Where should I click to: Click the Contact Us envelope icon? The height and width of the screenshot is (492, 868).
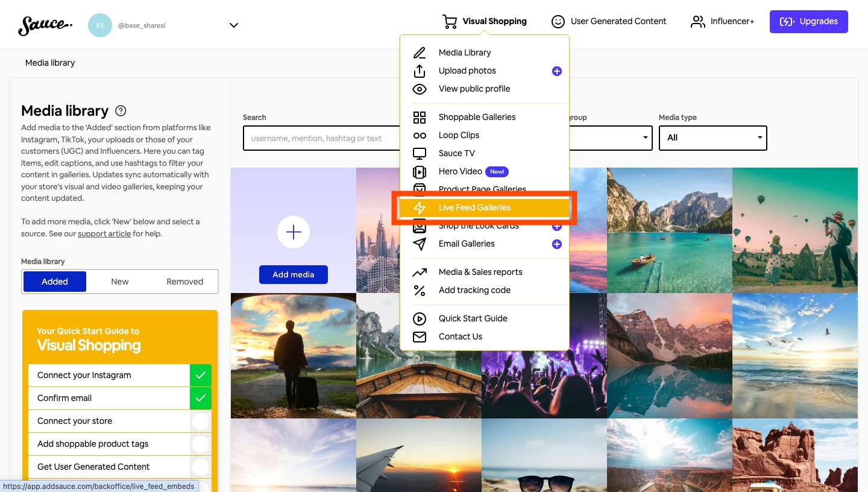click(x=420, y=337)
